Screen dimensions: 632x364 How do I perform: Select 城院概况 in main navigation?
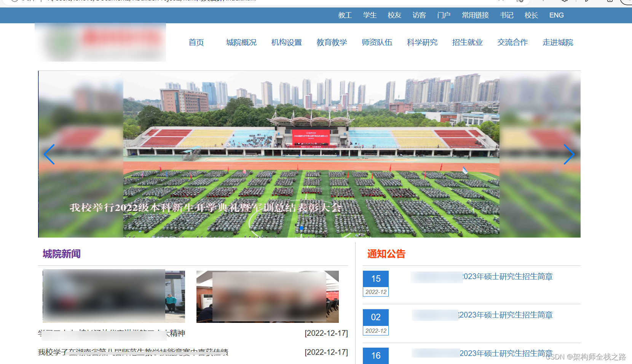click(x=241, y=42)
